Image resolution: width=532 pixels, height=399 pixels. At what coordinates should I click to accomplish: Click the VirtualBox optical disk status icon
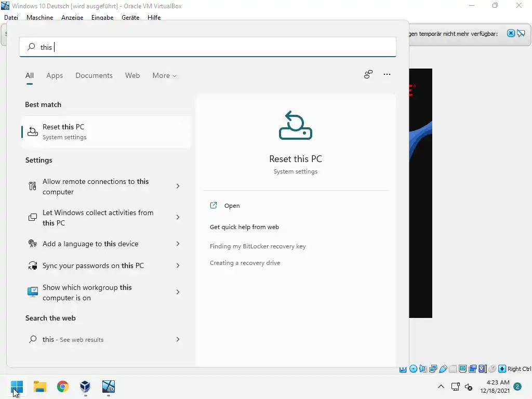[x=413, y=368]
